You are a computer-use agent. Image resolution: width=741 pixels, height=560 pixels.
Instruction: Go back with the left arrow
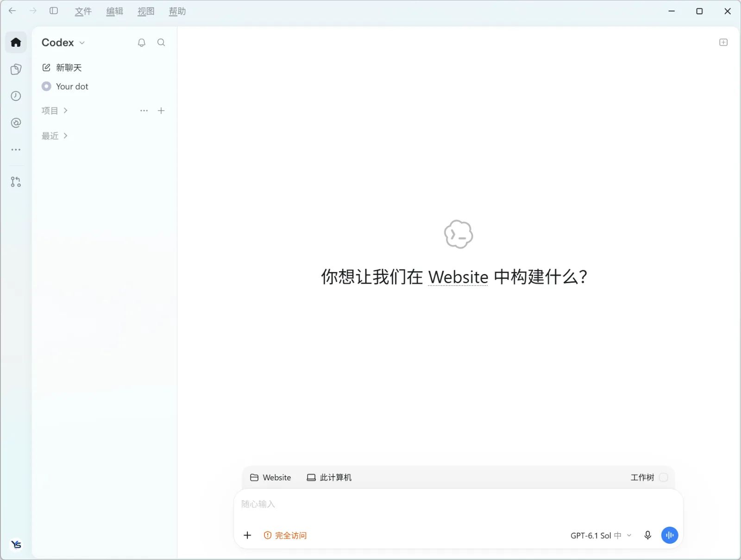13,11
